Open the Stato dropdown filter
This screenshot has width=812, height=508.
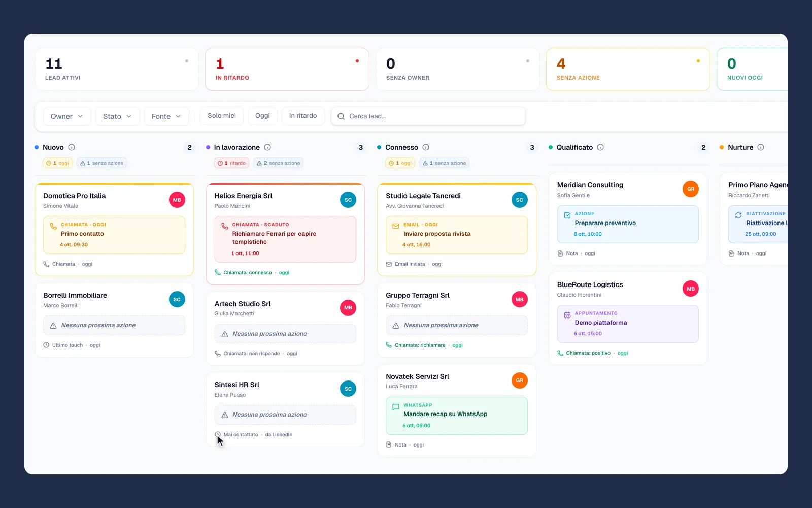(117, 116)
